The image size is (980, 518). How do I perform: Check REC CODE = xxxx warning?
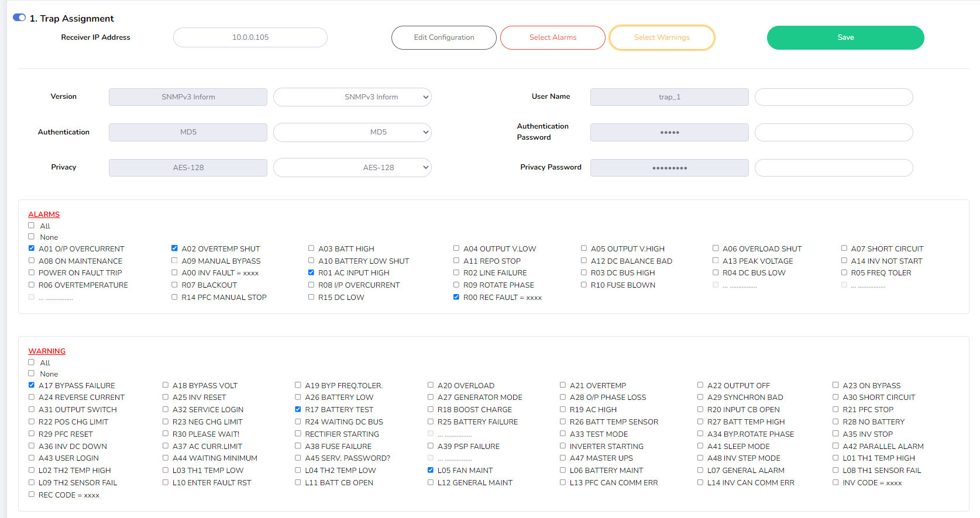[x=32, y=494]
